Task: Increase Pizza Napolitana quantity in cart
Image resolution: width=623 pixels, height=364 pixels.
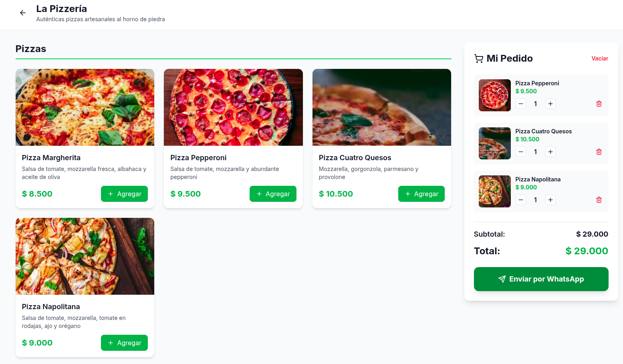Action: pyautogui.click(x=550, y=200)
